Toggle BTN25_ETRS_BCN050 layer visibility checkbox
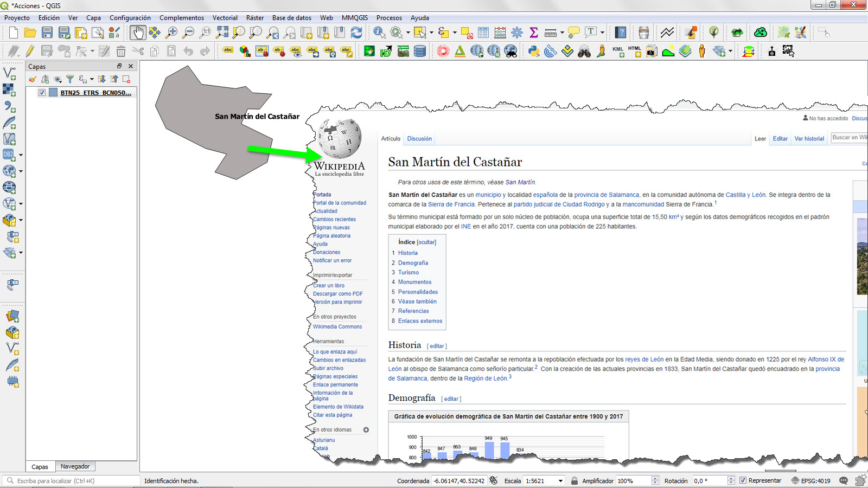Viewport: 868px width, 488px height. pos(42,93)
